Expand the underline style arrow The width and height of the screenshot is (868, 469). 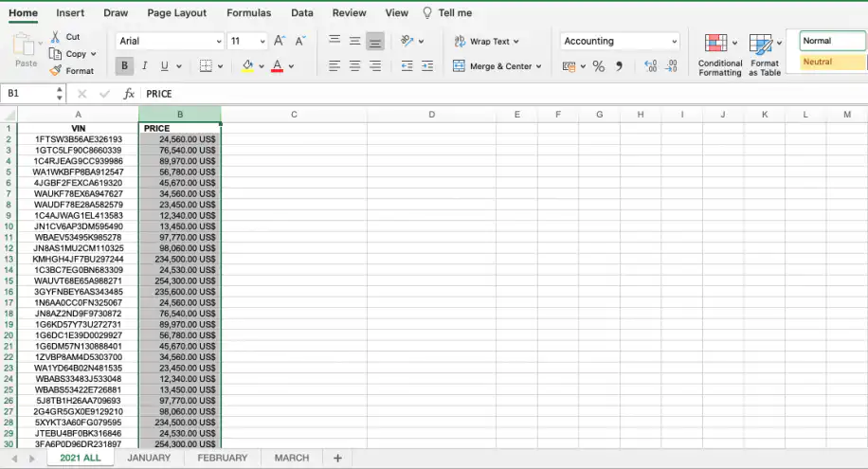point(179,66)
